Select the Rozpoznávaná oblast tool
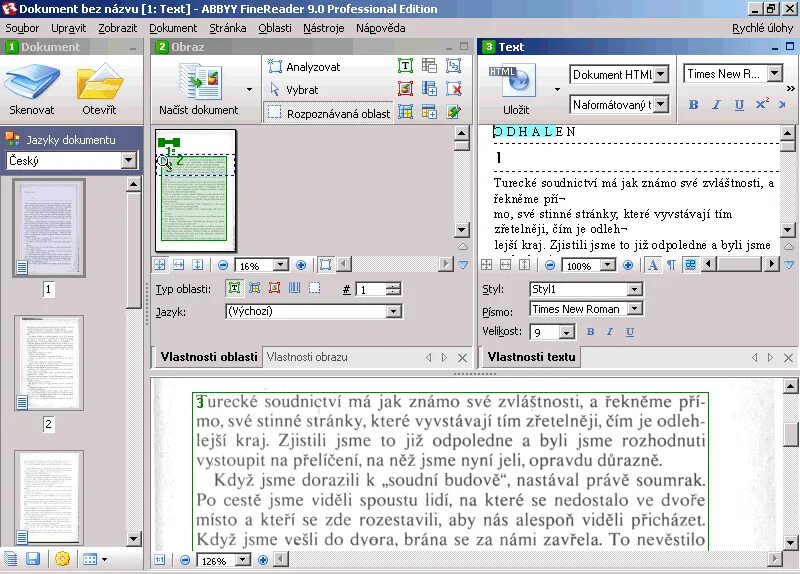This screenshot has height=574, width=800. click(x=329, y=113)
